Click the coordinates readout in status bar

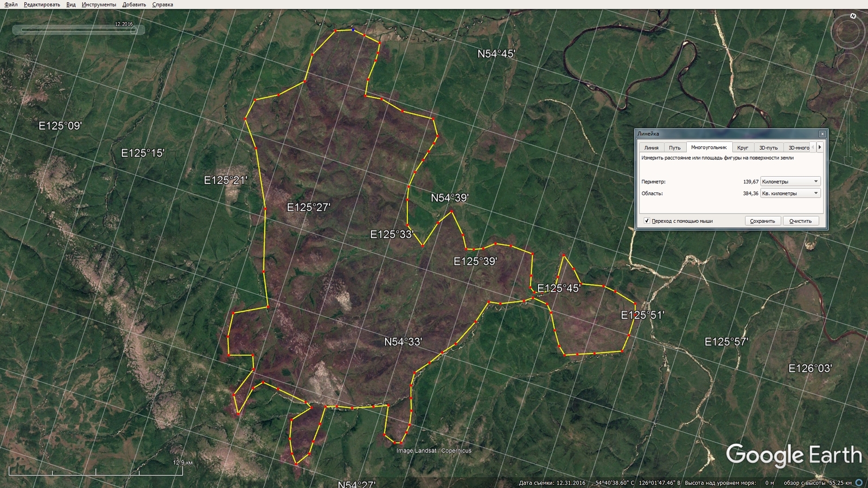637,483
